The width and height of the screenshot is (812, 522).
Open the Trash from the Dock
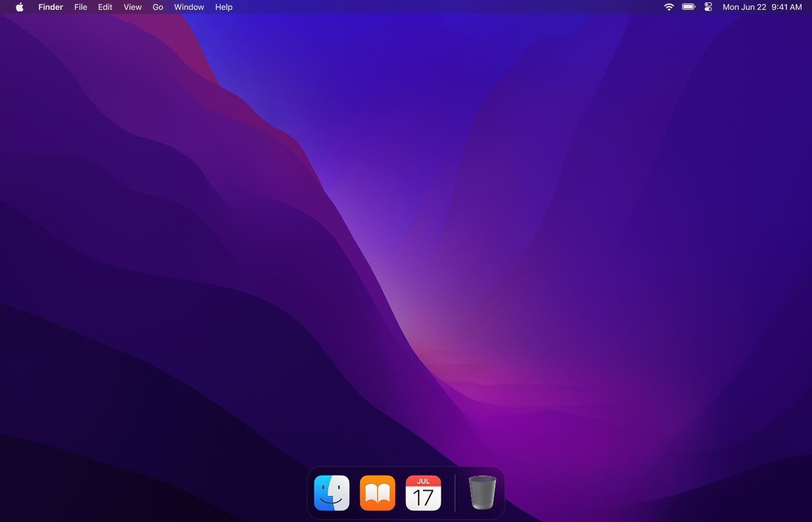coord(482,492)
